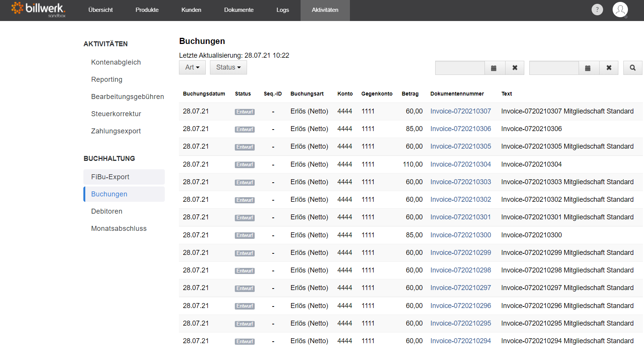The width and height of the screenshot is (644, 347).
Task: Click date 28.07.21 in Invoice-0720210295 row
Action: point(196,323)
